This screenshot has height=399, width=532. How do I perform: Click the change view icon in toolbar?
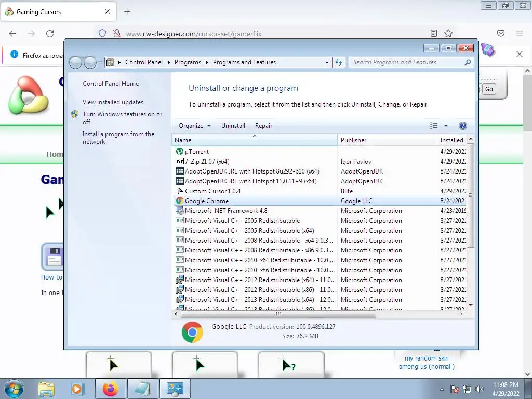coord(434,126)
